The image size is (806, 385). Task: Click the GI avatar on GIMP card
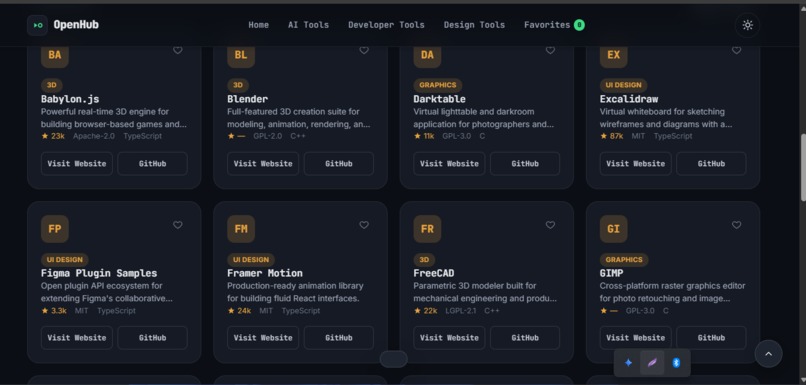pos(614,229)
